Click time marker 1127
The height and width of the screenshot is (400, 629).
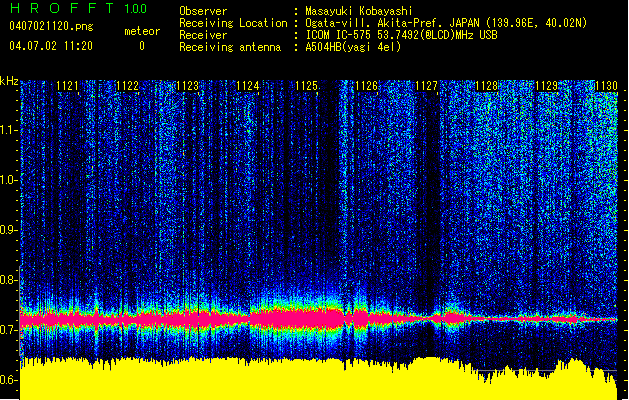click(426, 86)
